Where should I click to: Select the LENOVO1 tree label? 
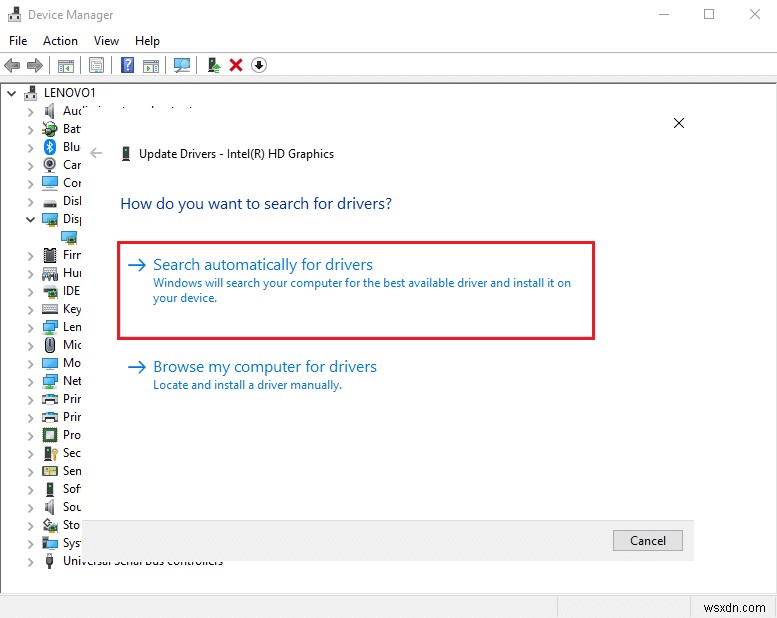[69, 93]
